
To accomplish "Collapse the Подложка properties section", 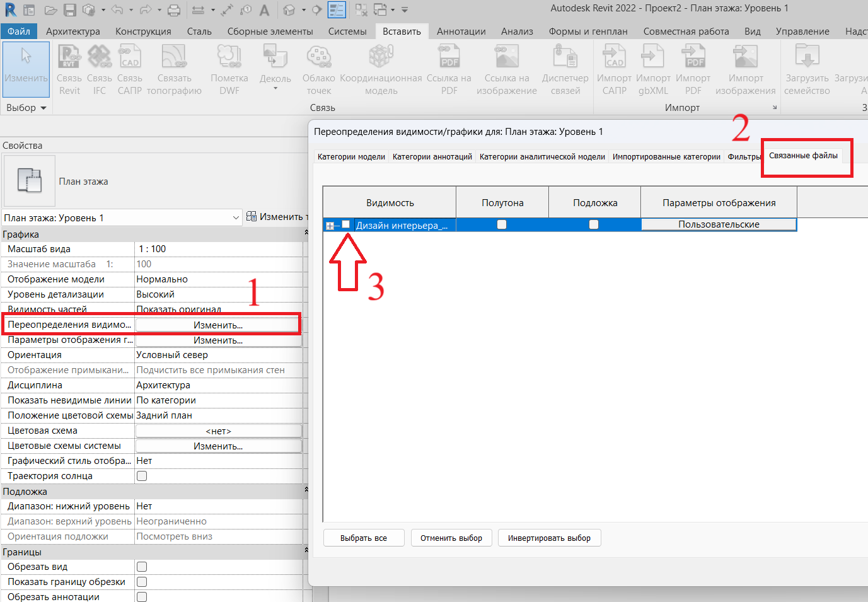I will (306, 490).
